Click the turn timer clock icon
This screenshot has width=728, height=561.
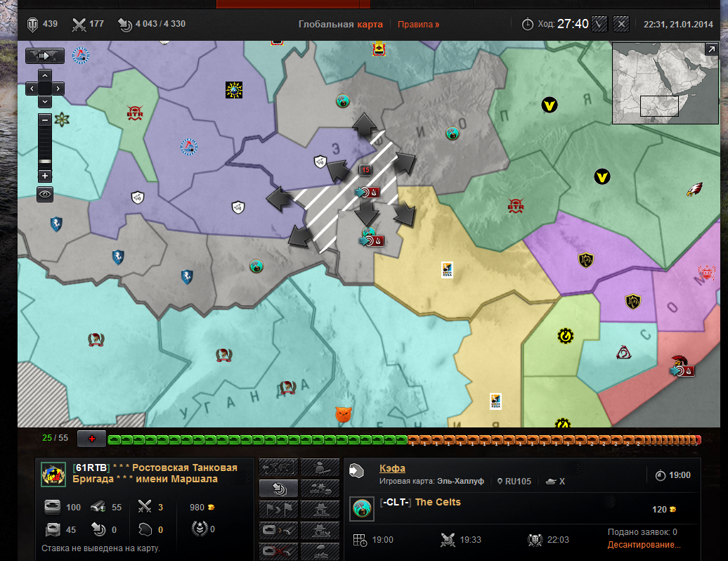click(x=528, y=24)
